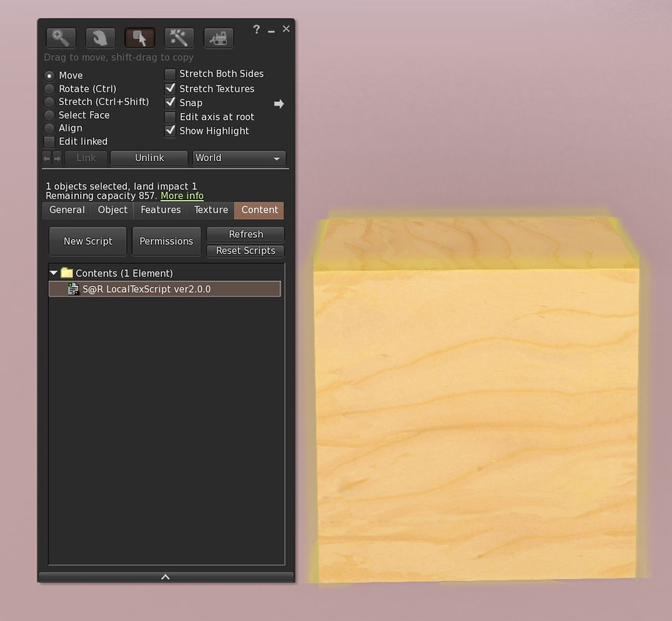Uncheck Show Highlight checkbox

pos(170,131)
